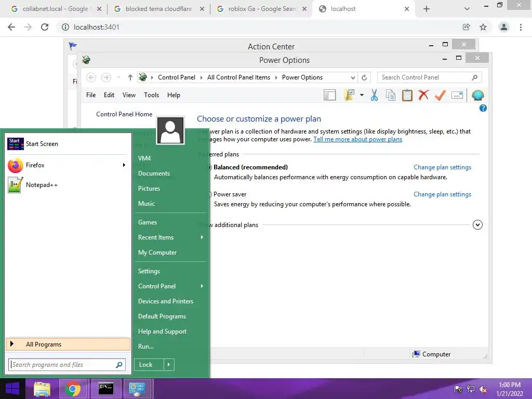Open the Tools menu
This screenshot has width=532, height=399.
tap(151, 96)
